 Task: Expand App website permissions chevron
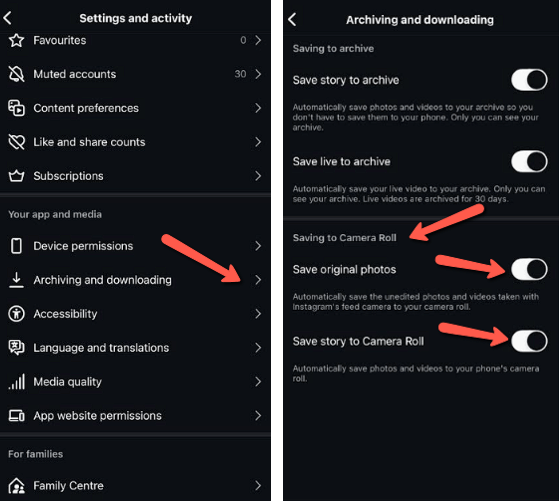[x=258, y=415]
